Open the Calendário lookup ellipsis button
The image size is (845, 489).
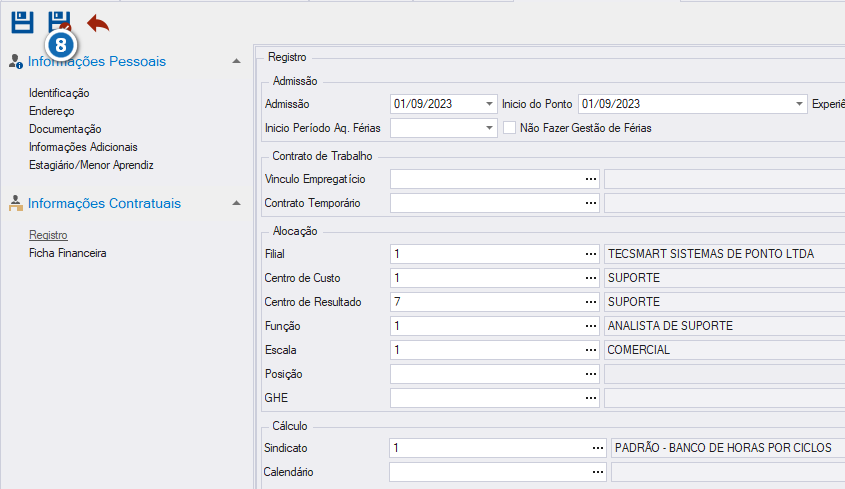(x=598, y=472)
